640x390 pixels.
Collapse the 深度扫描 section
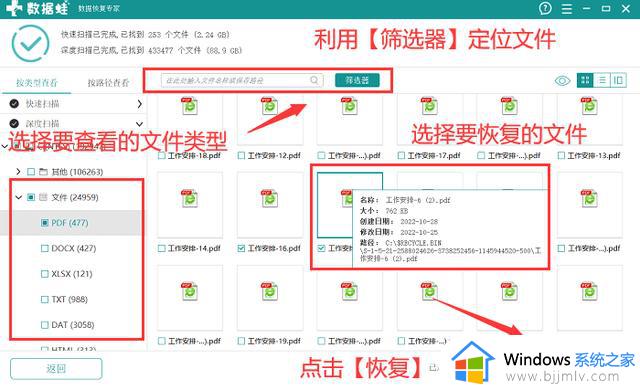(139, 124)
